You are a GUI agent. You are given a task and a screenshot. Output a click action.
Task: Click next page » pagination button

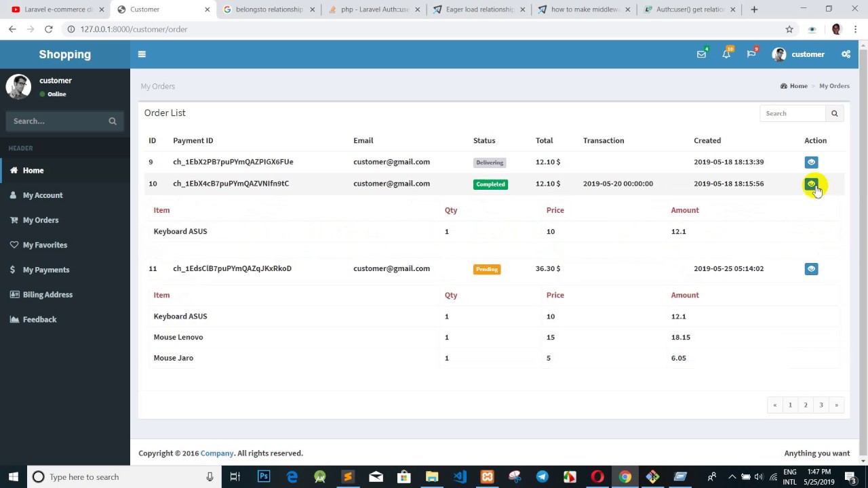click(836, 405)
